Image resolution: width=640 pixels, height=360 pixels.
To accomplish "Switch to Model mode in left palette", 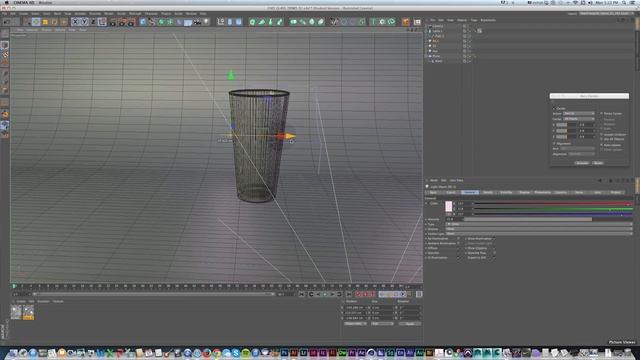I will point(5,45).
